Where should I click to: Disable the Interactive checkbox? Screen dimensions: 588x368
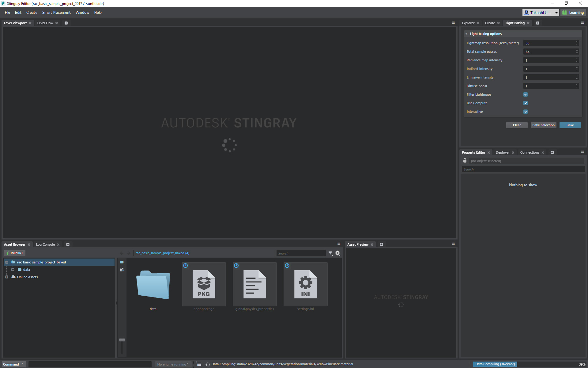coord(526,112)
